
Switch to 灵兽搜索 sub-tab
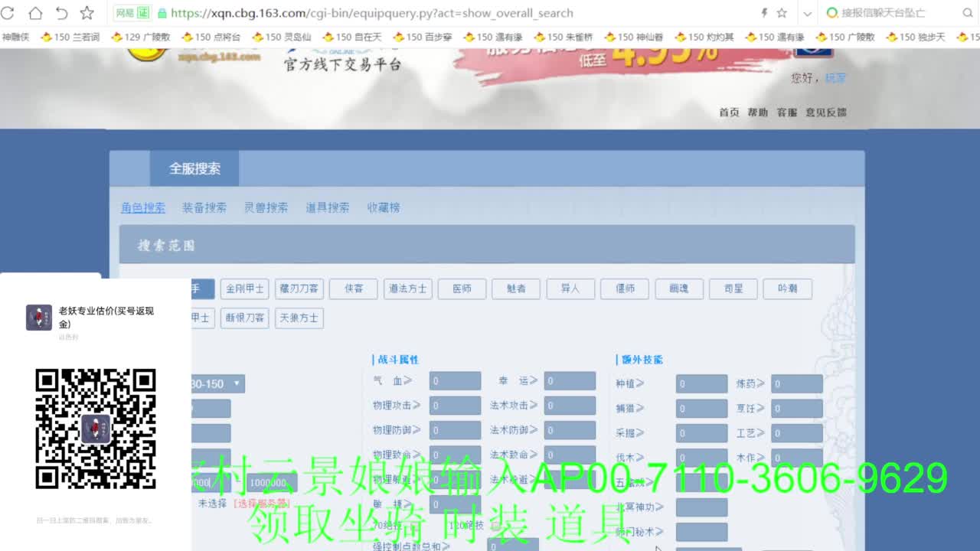(266, 207)
